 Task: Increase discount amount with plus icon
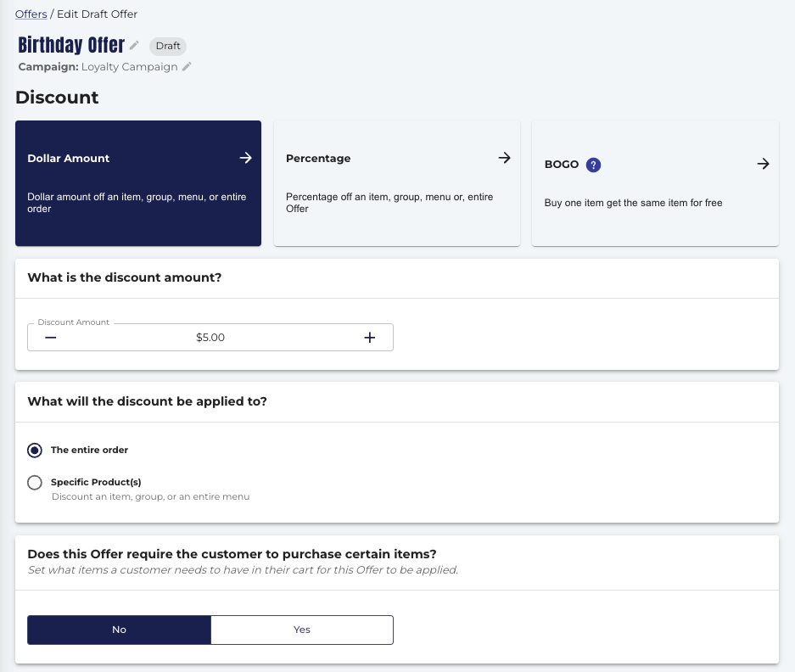[370, 337]
